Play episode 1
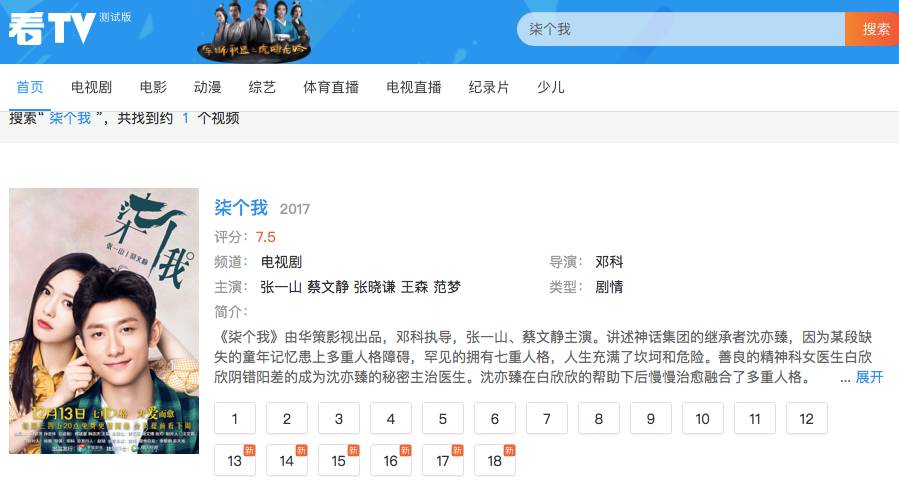The height and width of the screenshot is (501, 899). [x=234, y=418]
